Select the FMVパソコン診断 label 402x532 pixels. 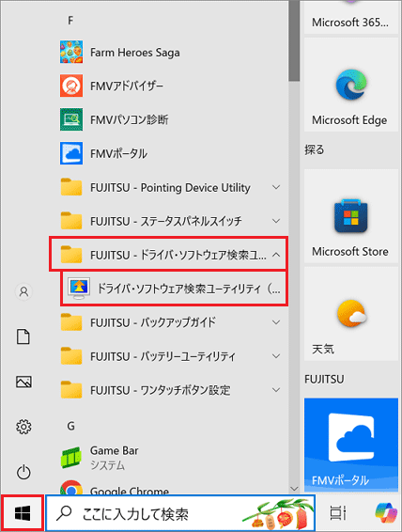click(x=129, y=119)
